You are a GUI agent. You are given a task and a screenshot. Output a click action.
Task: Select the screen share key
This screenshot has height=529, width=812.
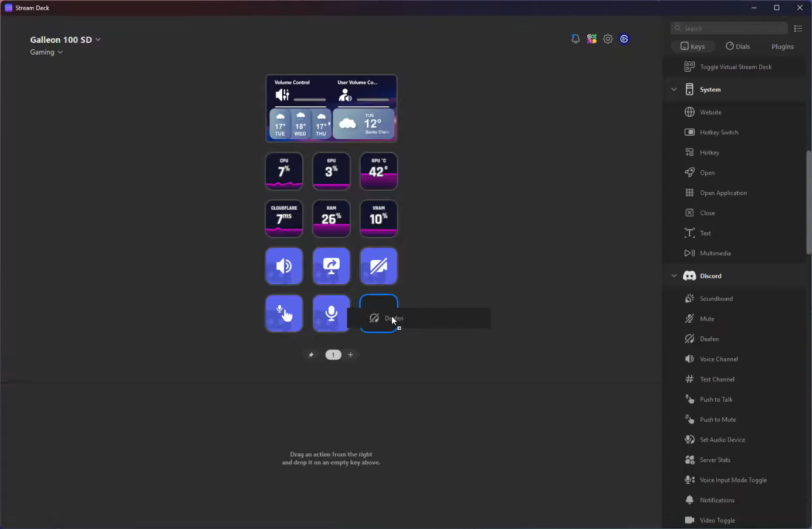click(x=331, y=266)
